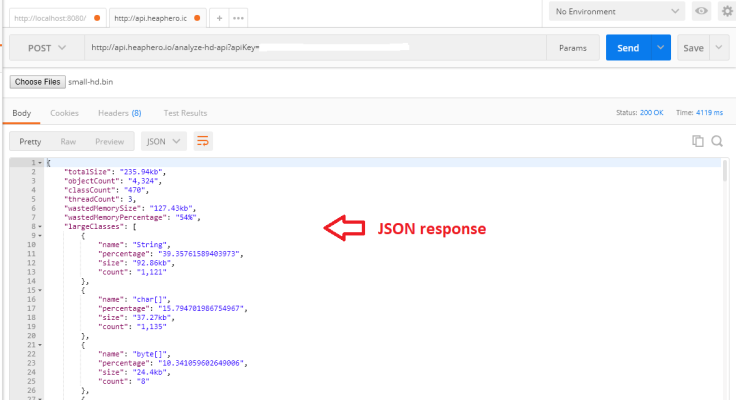Select the Test Results tab
This screenshot has height=400, width=736.
pyautogui.click(x=185, y=113)
